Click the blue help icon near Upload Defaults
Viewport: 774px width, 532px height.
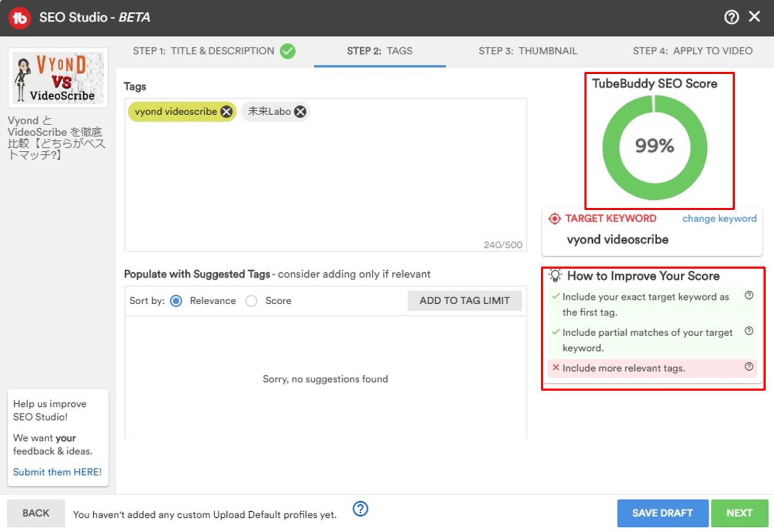tap(360, 508)
